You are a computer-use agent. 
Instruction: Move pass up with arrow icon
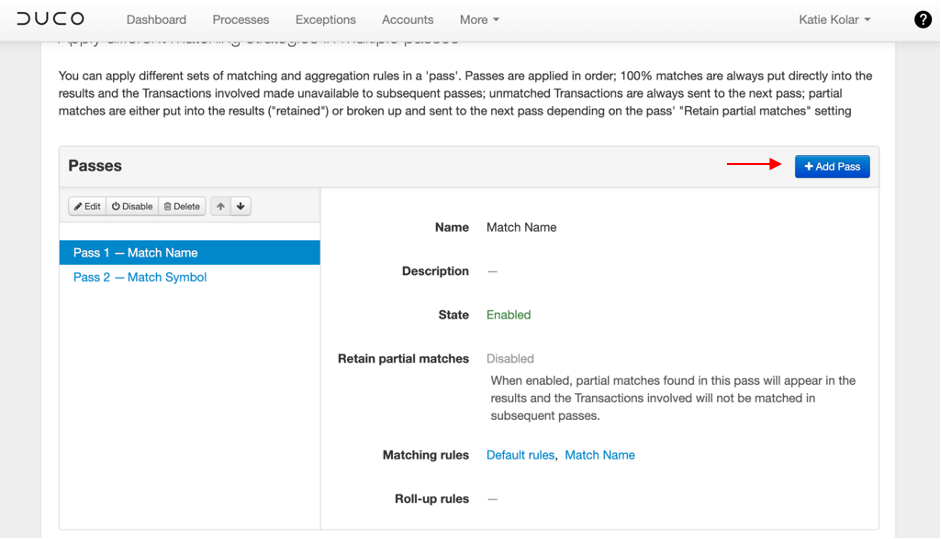[220, 206]
